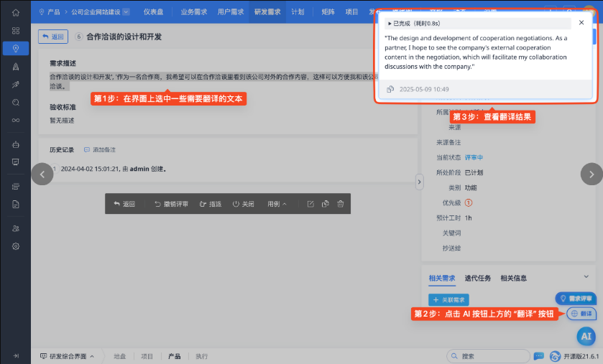603x364 pixels.
Task: Open the round AI assistant button
Action: pyautogui.click(x=586, y=335)
